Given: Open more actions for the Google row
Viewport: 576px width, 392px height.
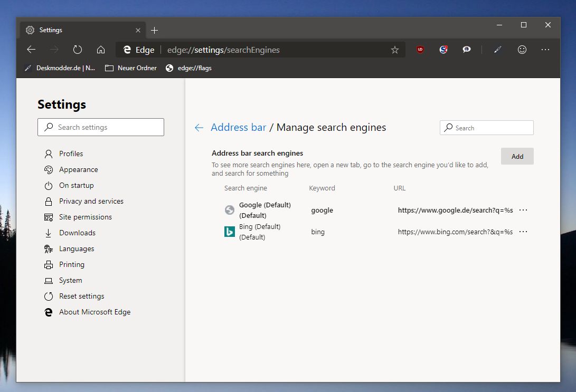Looking at the screenshot, I should (523, 210).
